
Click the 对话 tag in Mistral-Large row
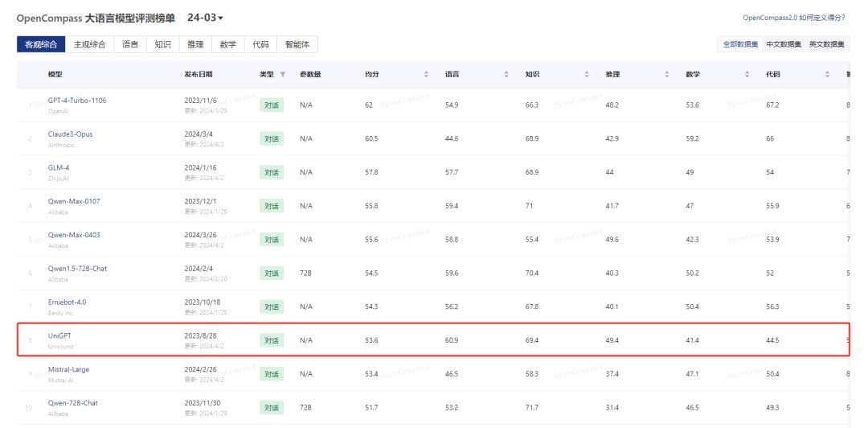click(x=272, y=374)
